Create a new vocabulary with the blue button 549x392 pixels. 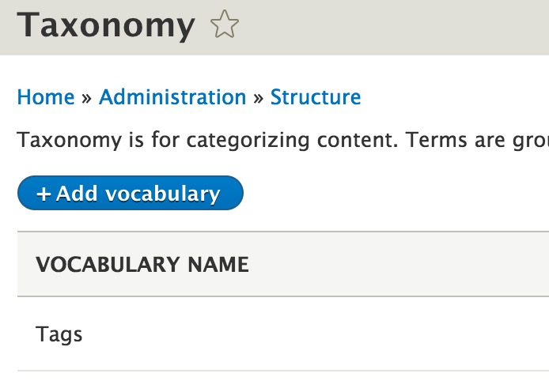(131, 193)
